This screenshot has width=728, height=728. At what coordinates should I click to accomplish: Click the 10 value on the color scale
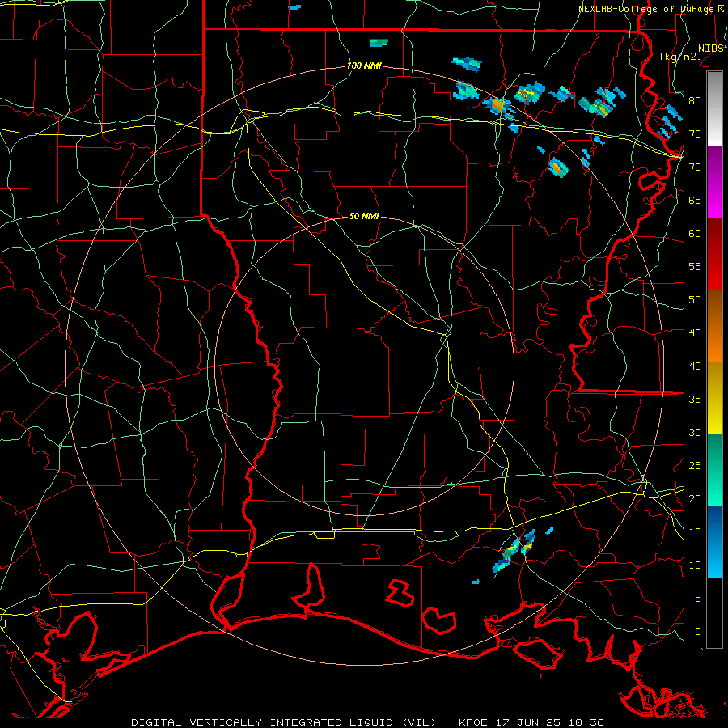pyautogui.click(x=695, y=565)
